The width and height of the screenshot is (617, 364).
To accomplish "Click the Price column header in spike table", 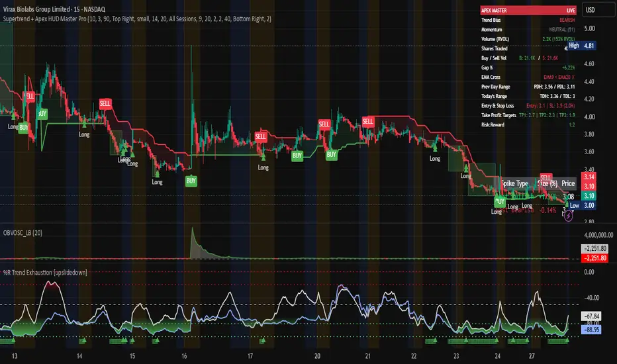I will coord(568,183).
